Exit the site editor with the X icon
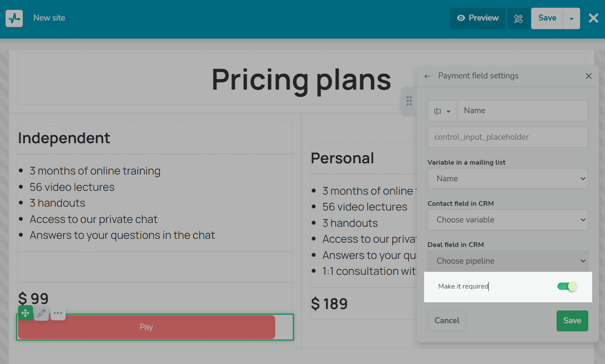The width and height of the screenshot is (605, 364). [593, 18]
